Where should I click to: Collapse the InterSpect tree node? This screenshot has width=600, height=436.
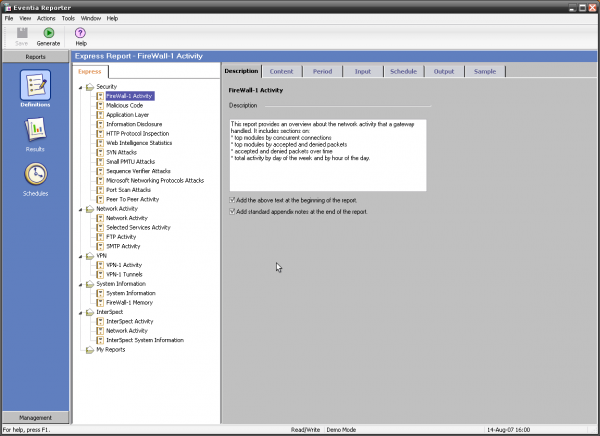80,313
